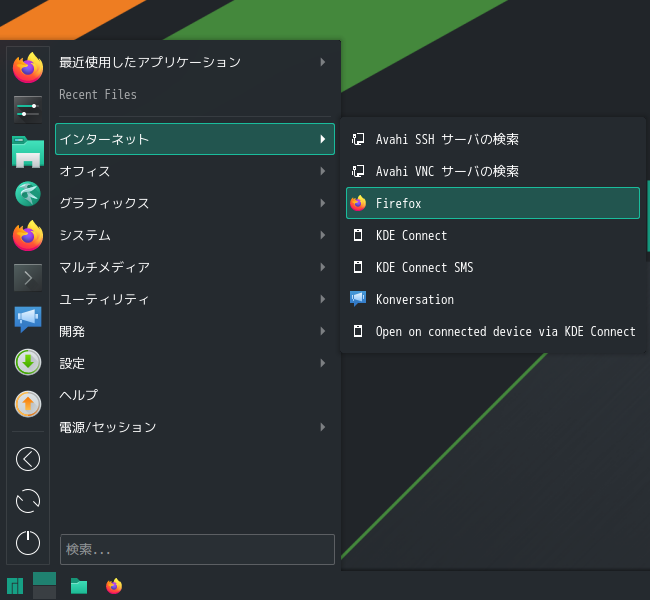Launch KDE Connect from the submenu
Image resolution: width=650 pixels, height=600 pixels.
click(493, 235)
